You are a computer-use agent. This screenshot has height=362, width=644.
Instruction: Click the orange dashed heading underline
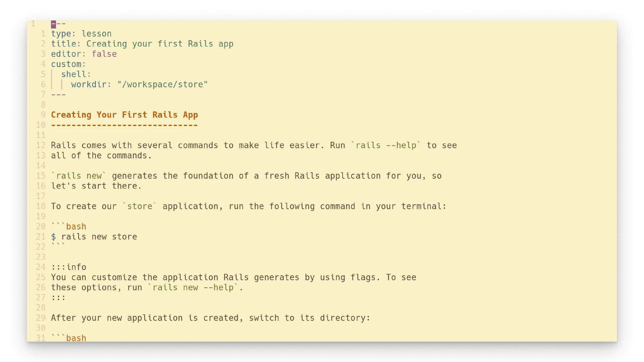[124, 125]
